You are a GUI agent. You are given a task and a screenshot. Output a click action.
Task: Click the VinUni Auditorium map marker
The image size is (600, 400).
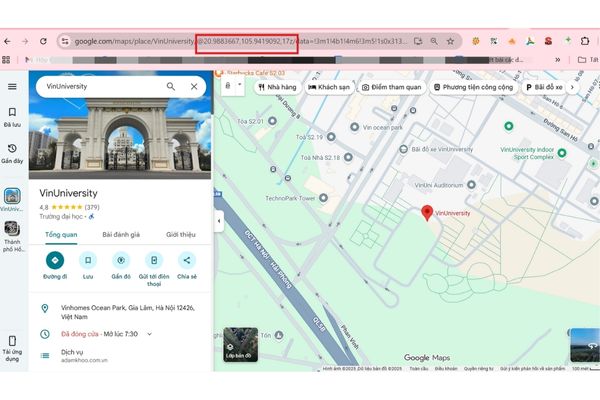(x=471, y=185)
